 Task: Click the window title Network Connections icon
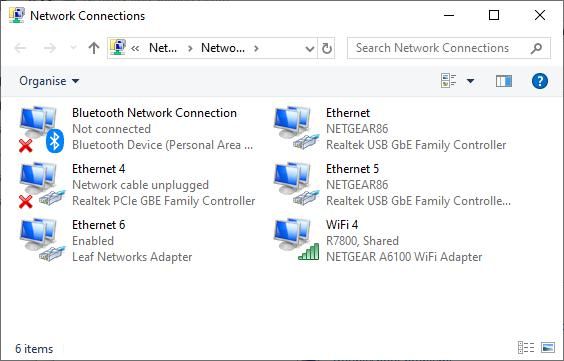(17, 15)
